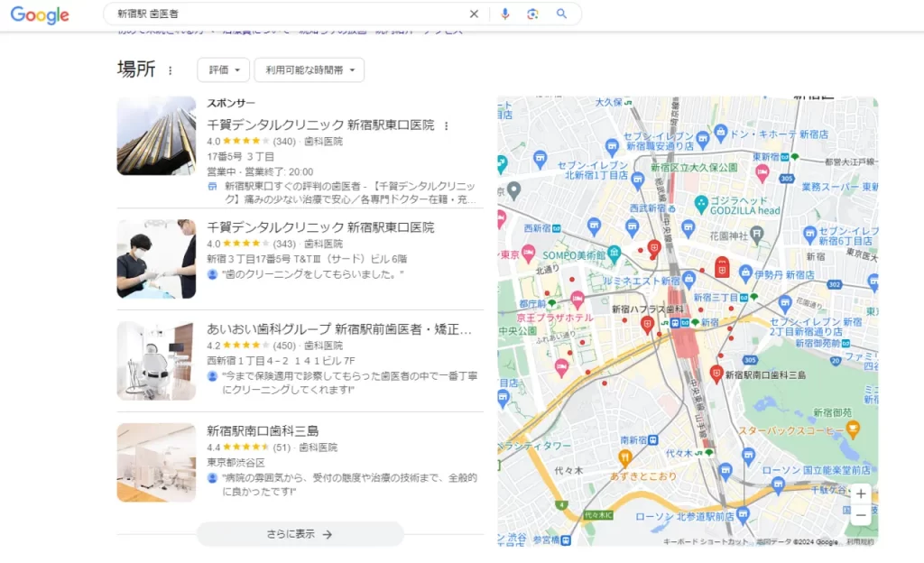The image size is (924, 563).
Task: Open the second 千賀デンタルクリニック 新宿駅東口医院 listing
Action: pyautogui.click(x=320, y=227)
